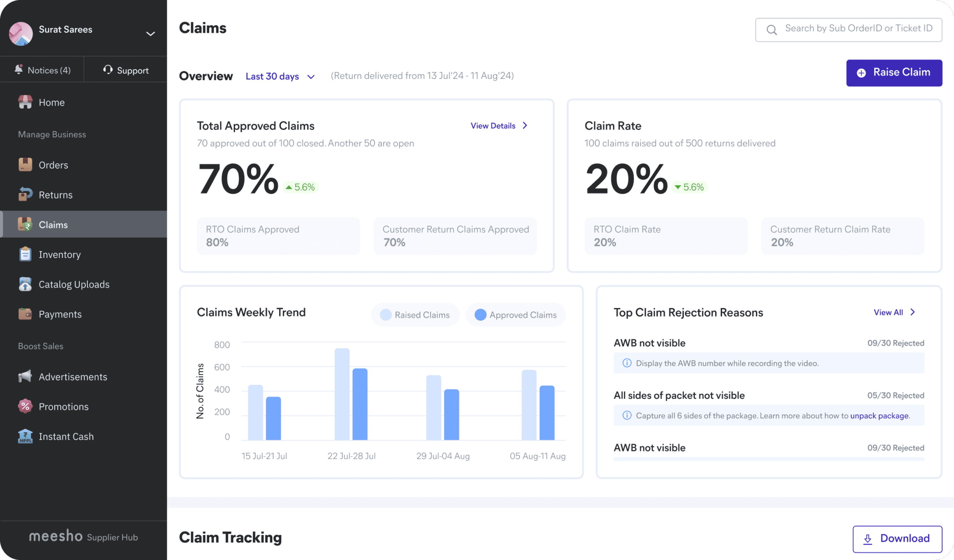Toggle the Approved Claims legend chip

point(515,315)
